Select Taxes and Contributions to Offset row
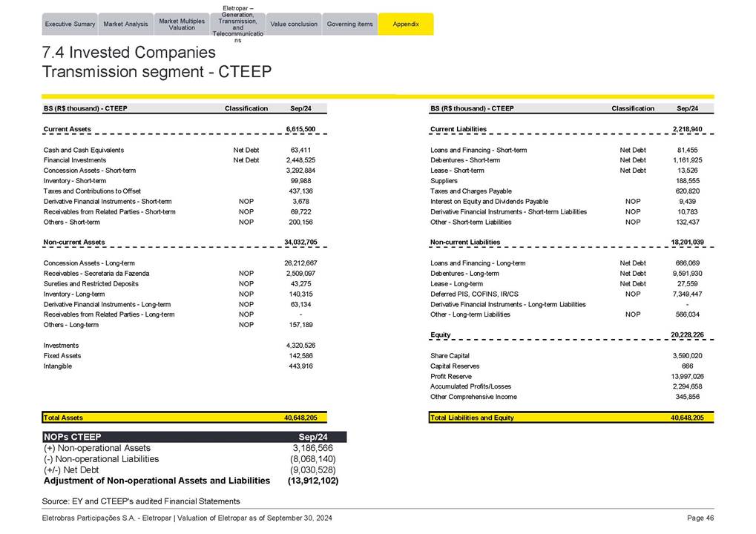This screenshot has height=534, width=756. (185, 191)
